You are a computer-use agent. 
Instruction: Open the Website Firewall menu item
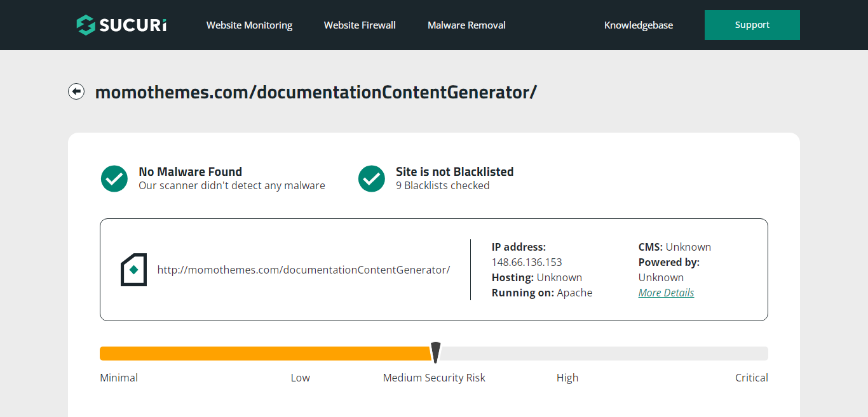pos(360,25)
